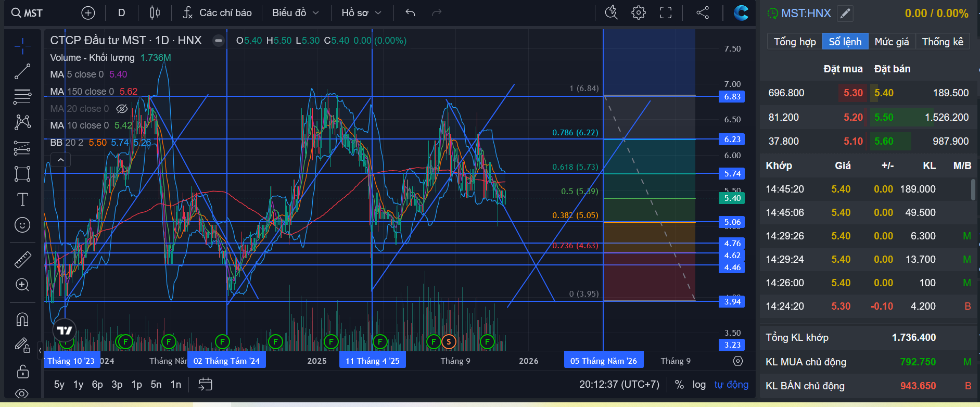Set the chart range to 5n
Screen dimensions: 980x407
(x=156, y=385)
